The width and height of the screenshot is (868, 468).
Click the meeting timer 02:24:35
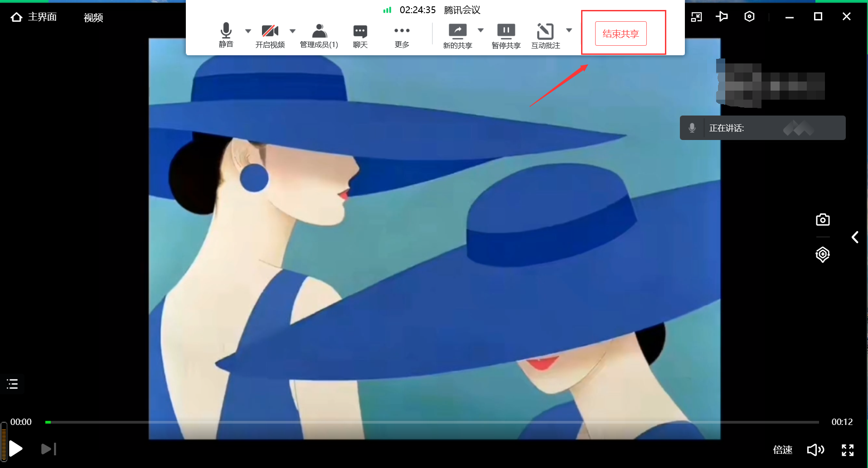(417, 10)
